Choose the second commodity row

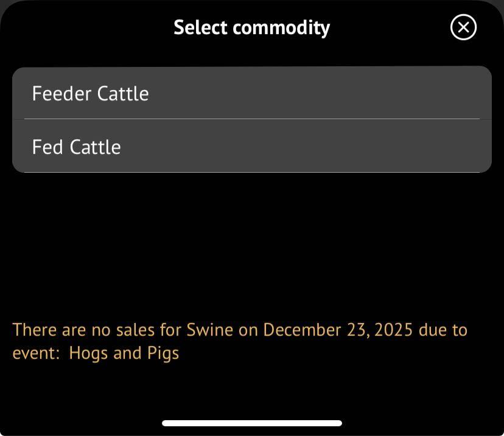pos(251,147)
